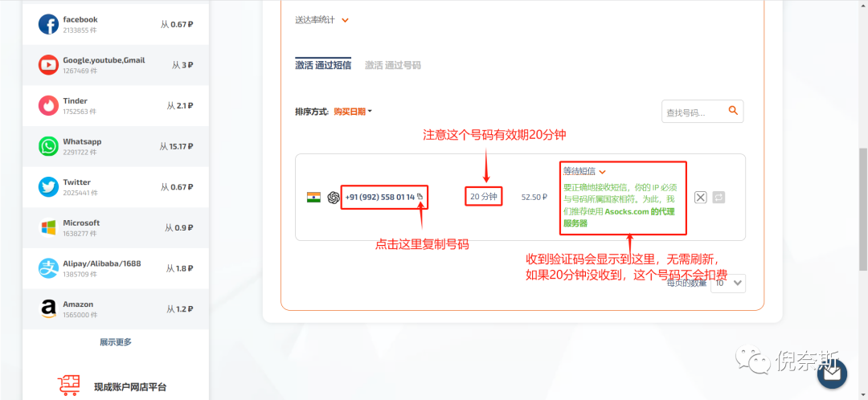Select the Amazon service icon
Image resolution: width=868 pixels, height=400 pixels.
click(49, 308)
